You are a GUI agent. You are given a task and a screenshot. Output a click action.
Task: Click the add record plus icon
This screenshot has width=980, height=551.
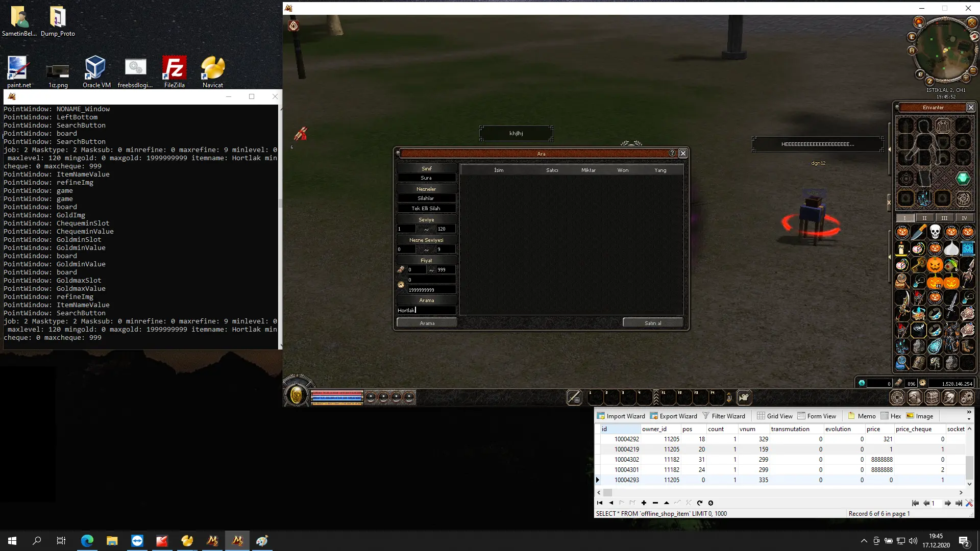click(x=644, y=503)
